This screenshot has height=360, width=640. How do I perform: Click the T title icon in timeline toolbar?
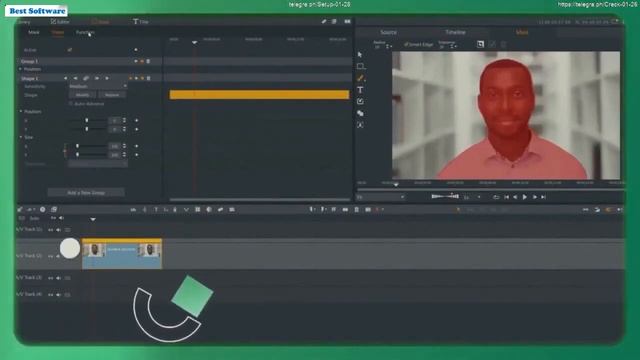[156, 209]
